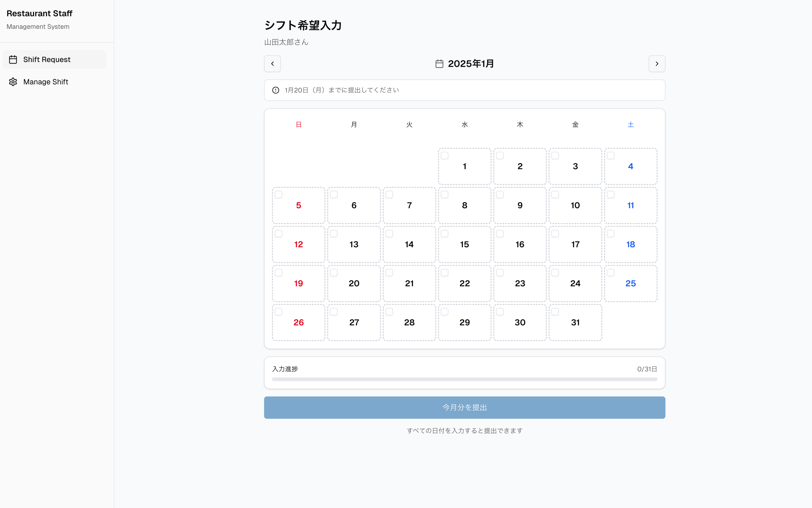This screenshot has height=508, width=812.
Task: Check the checkbox on January 20
Action: 334,273
